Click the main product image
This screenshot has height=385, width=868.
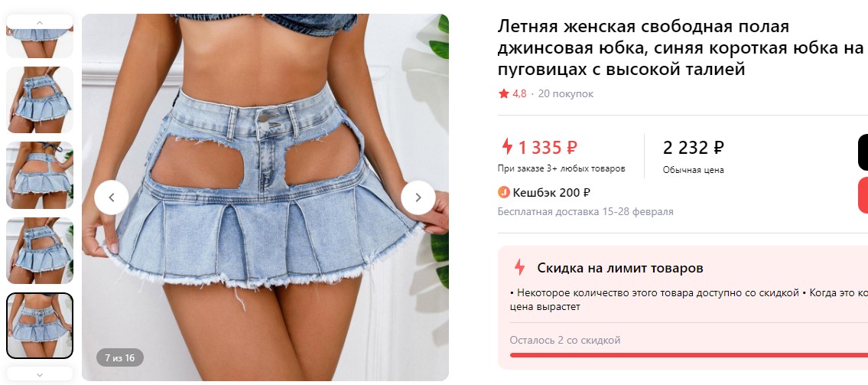(265, 197)
